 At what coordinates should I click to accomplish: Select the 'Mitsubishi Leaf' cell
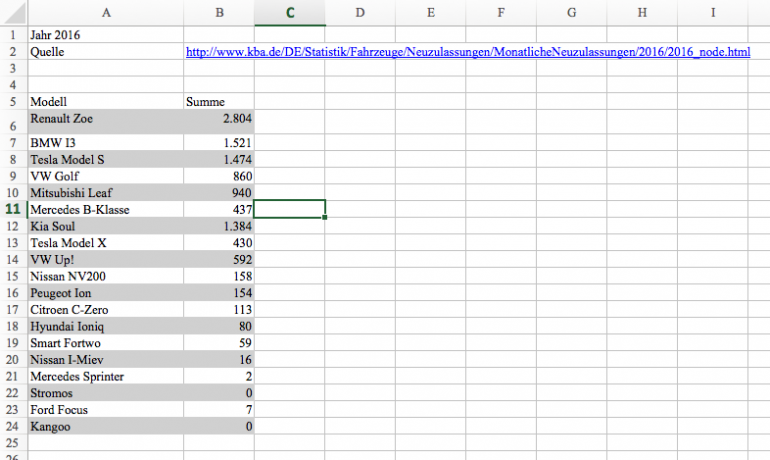106,193
